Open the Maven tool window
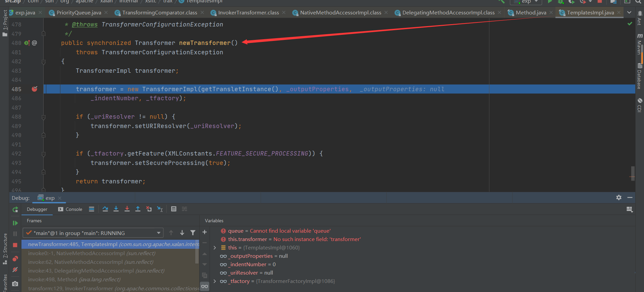Viewport: 644px width, 292px height. (640, 44)
